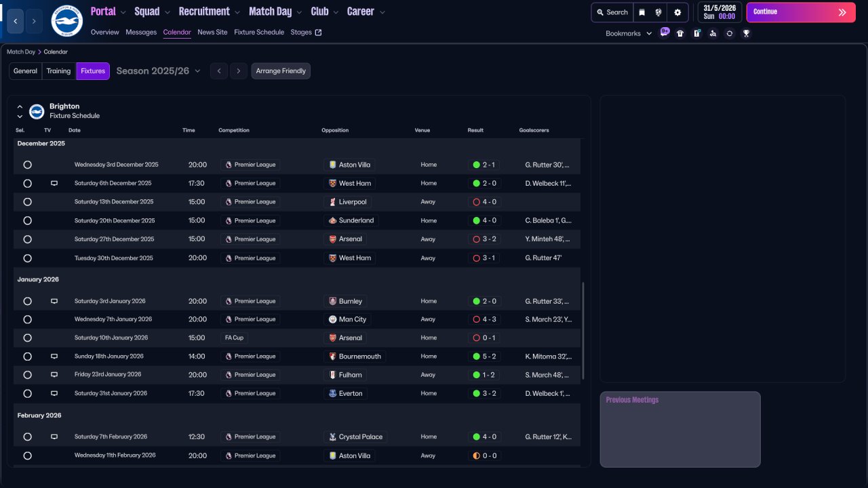Click the refresh arrows bookmark icon
Screen dimensions: 868x488
(x=730, y=33)
